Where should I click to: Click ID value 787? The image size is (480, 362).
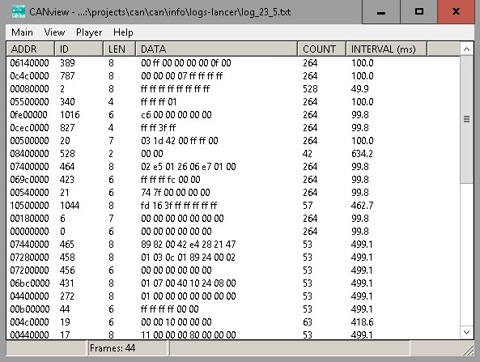tap(67, 76)
